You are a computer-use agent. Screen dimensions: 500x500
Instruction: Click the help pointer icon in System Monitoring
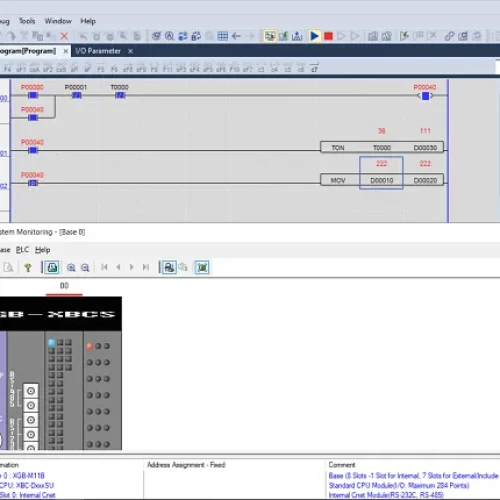(28, 267)
